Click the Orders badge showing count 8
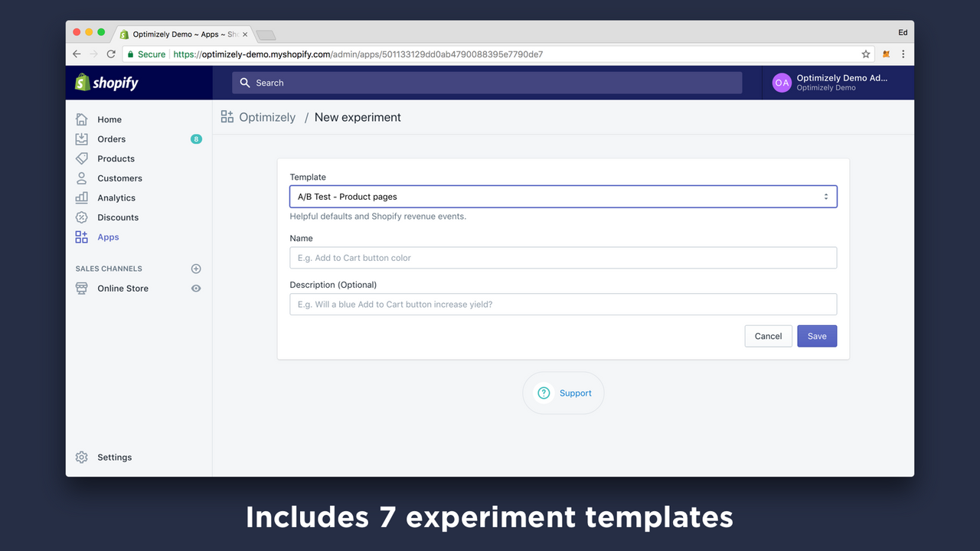980x551 pixels. pos(196,139)
